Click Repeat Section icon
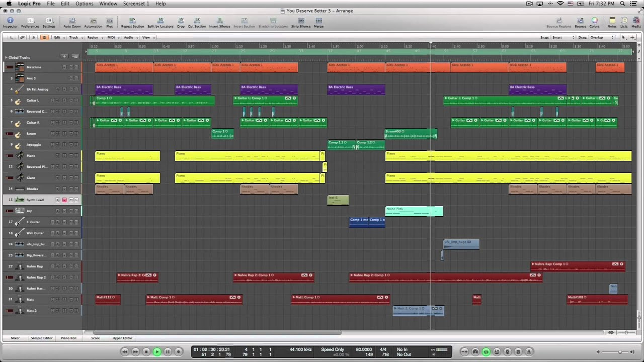Viewport: 644px width, 362px height. 132,22
